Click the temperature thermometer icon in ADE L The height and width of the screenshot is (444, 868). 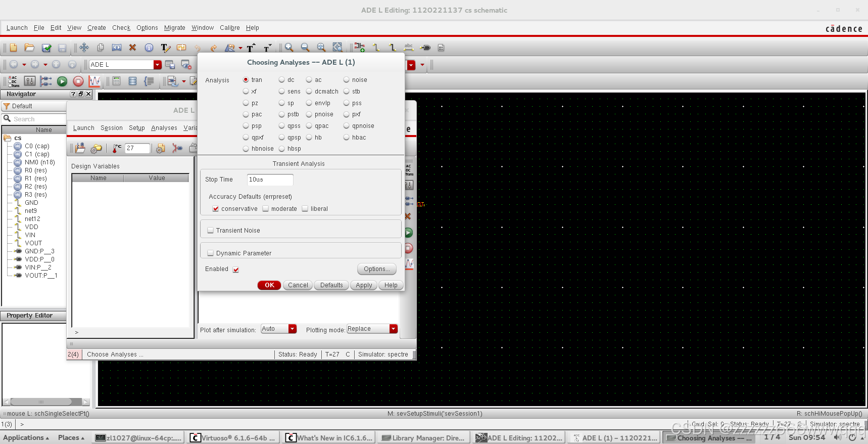click(117, 148)
